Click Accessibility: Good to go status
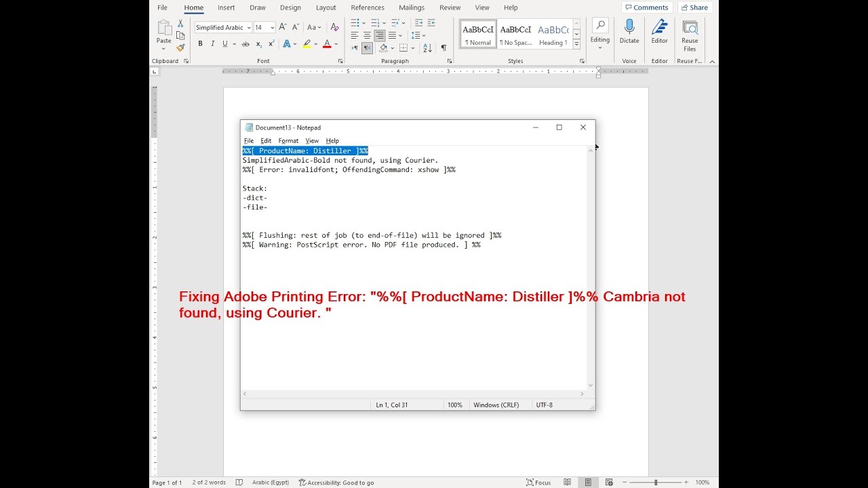The width and height of the screenshot is (868, 488). [x=336, y=483]
